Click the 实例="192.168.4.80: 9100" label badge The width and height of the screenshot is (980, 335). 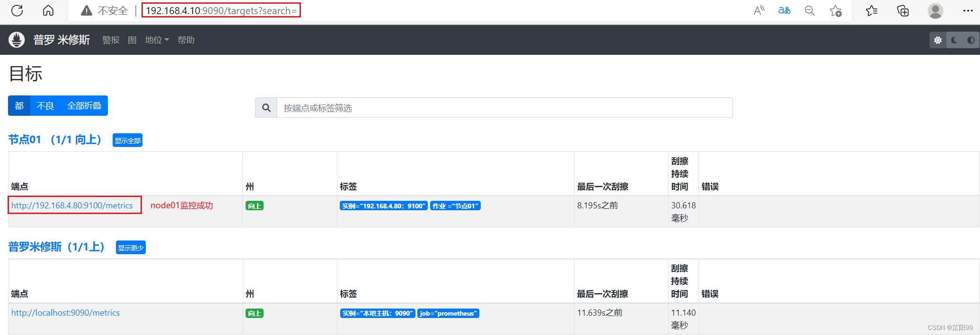[x=384, y=206]
